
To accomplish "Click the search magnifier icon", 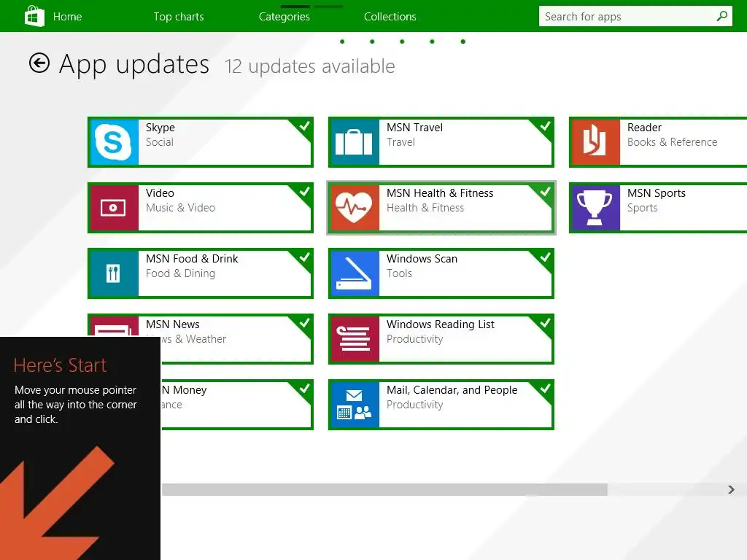I will point(721,16).
